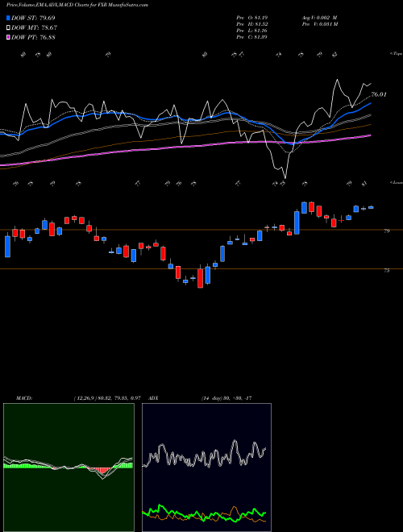Select the DOW PT: 76.88 label

pyautogui.click(x=33, y=37)
